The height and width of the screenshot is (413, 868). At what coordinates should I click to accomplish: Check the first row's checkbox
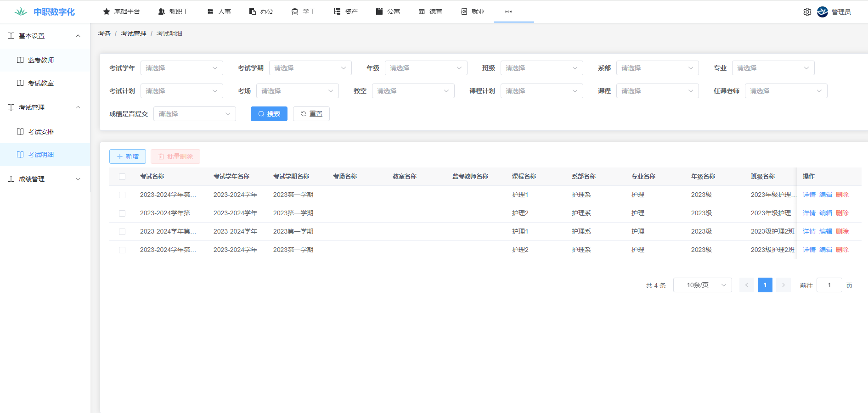point(122,195)
